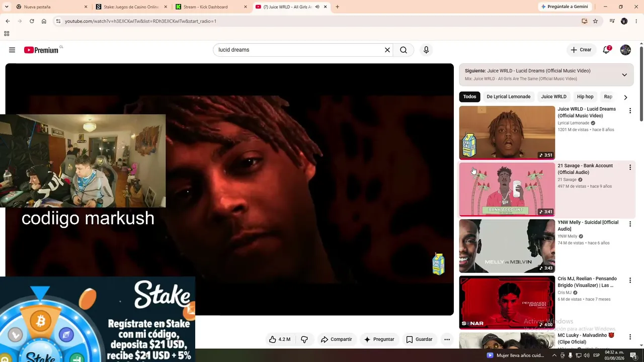Image resolution: width=644 pixels, height=362 pixels.
Task: Go back to previous page
Action: (8, 21)
